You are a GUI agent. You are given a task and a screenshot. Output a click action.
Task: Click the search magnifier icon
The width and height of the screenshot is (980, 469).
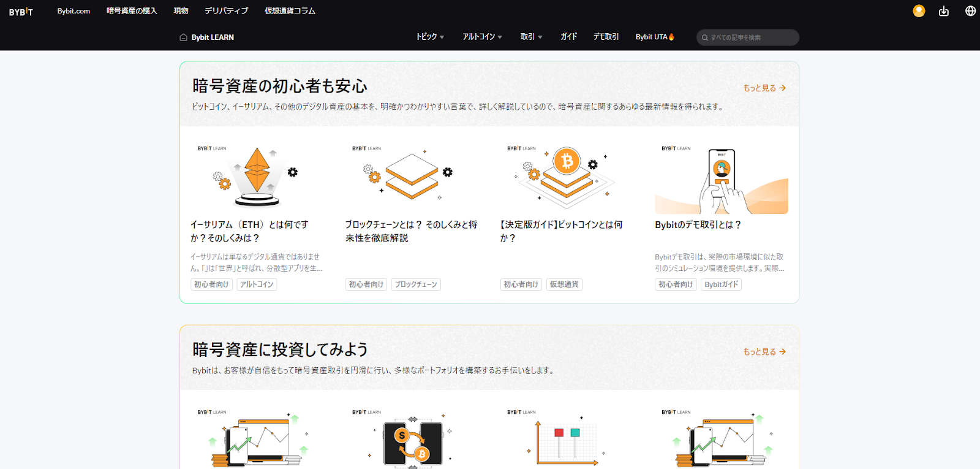click(705, 38)
